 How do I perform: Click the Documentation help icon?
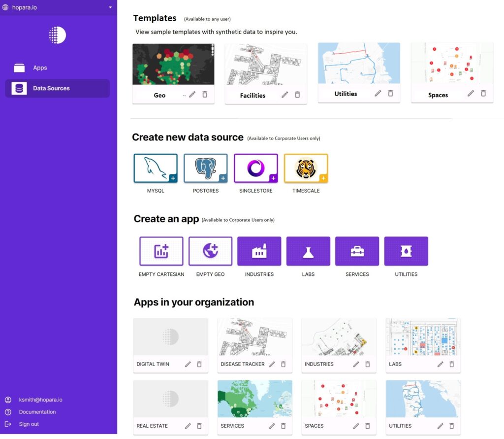[8, 412]
